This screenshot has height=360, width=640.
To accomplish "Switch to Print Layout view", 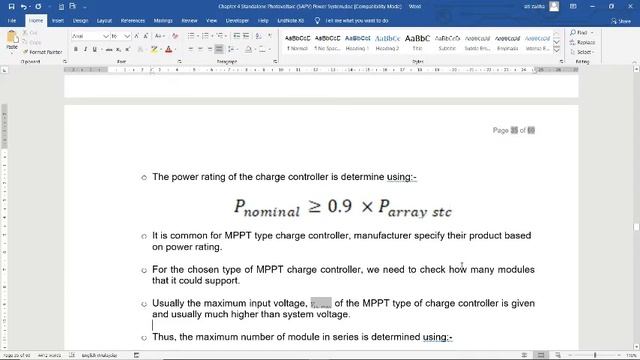I will click(541, 356).
